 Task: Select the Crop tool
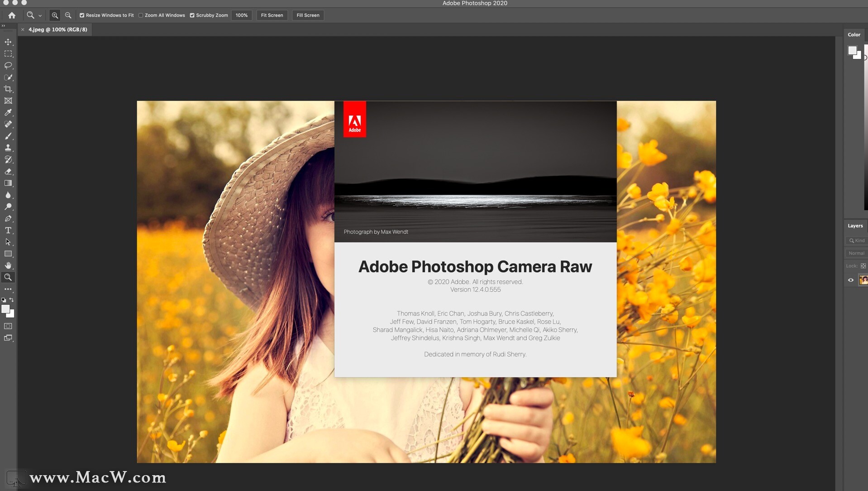point(8,89)
